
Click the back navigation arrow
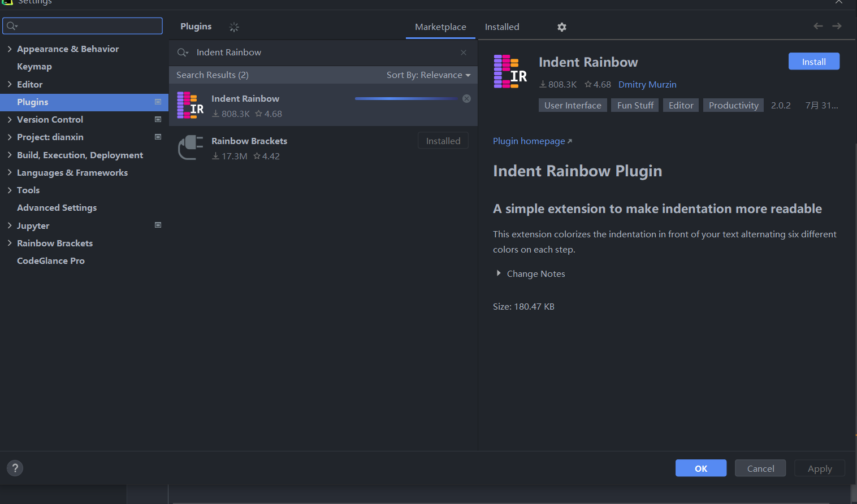click(x=818, y=26)
